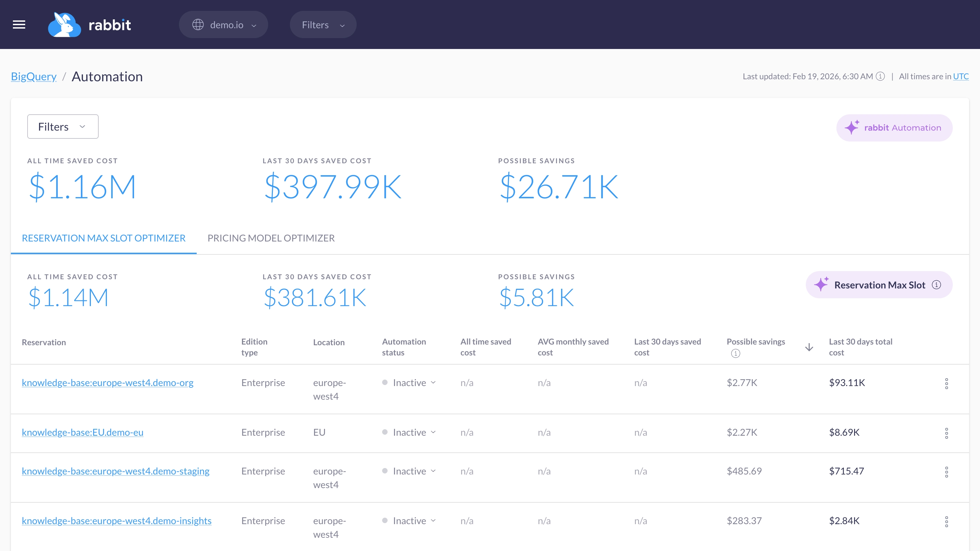Select Reservation Max Slot Optimizer tab
Screen dimensions: 980x551
tap(103, 238)
